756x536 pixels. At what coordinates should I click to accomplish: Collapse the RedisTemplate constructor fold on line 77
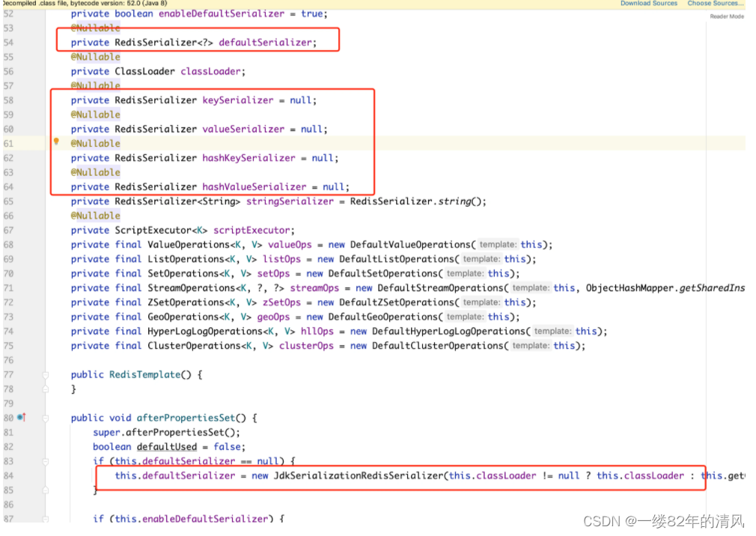(x=46, y=374)
